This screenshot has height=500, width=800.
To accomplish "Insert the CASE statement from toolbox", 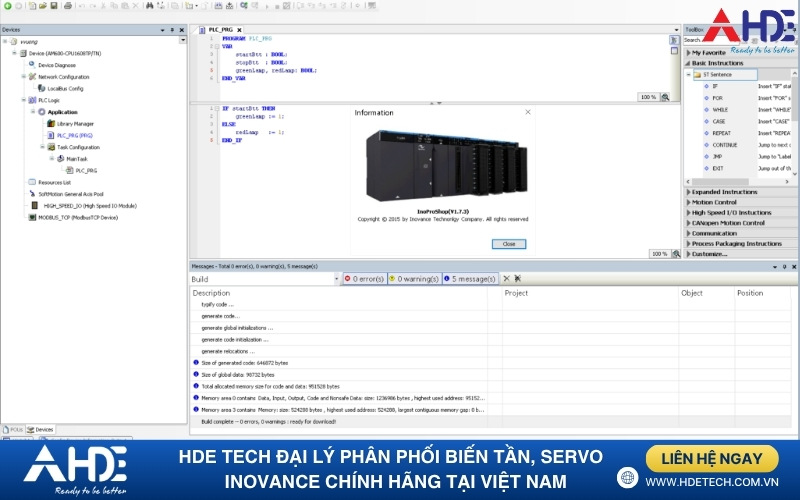I will click(718, 121).
